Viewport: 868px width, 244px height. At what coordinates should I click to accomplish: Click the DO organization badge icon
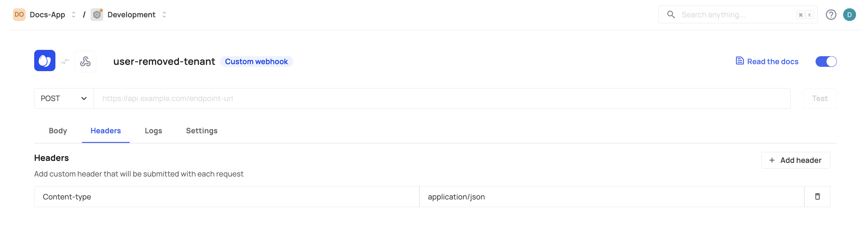click(19, 15)
